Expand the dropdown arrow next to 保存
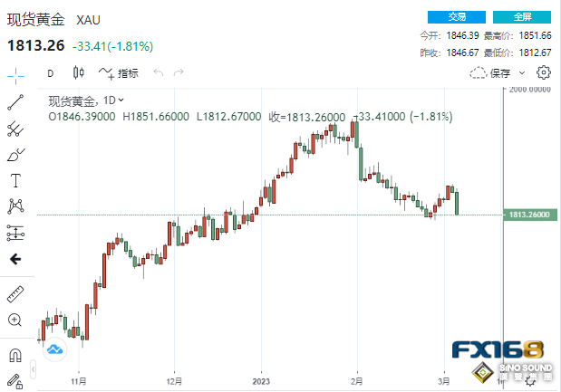This screenshot has width=561, height=392. coord(522,73)
